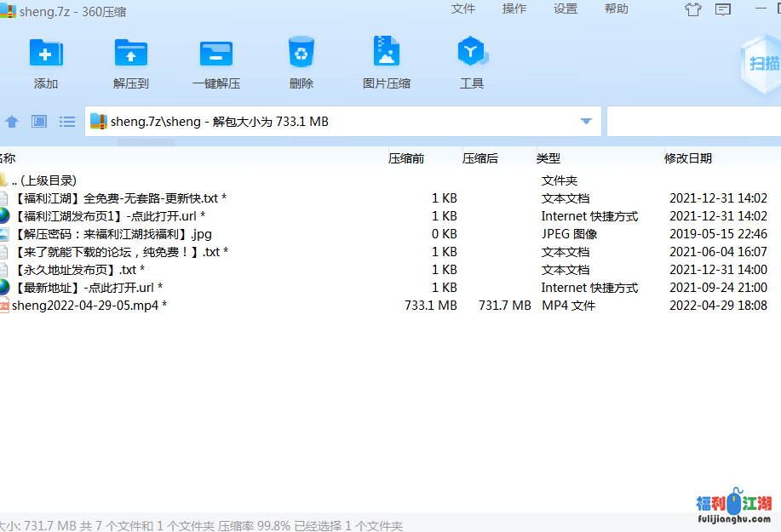Expand the archive path dropdown arrow
The height and width of the screenshot is (532, 781).
click(586, 122)
